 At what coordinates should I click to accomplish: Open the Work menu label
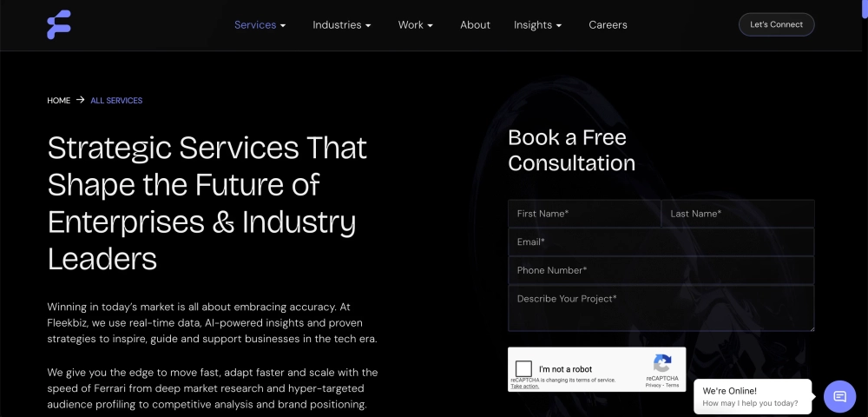click(x=411, y=25)
